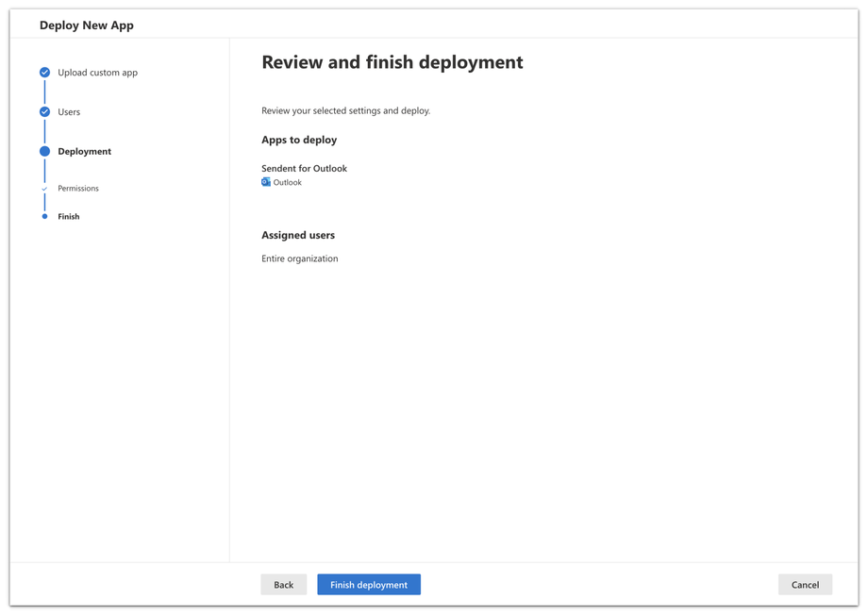Click the Finish step dot indicator
868x616 pixels.
(44, 217)
